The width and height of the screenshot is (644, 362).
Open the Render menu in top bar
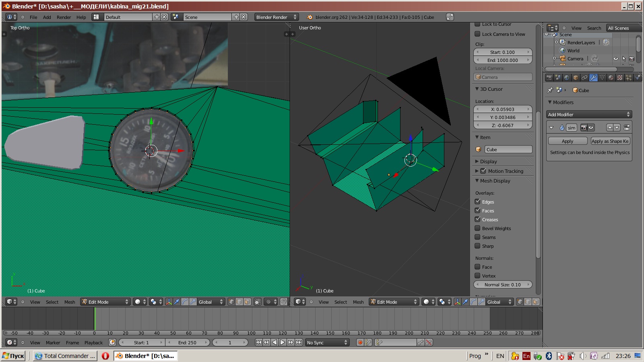(64, 17)
